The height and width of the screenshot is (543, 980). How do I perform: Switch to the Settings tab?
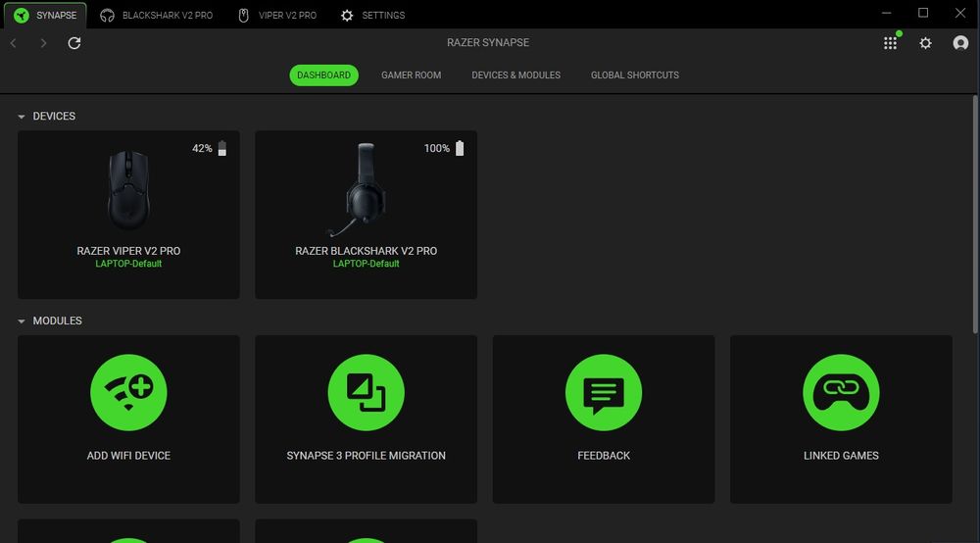point(373,15)
